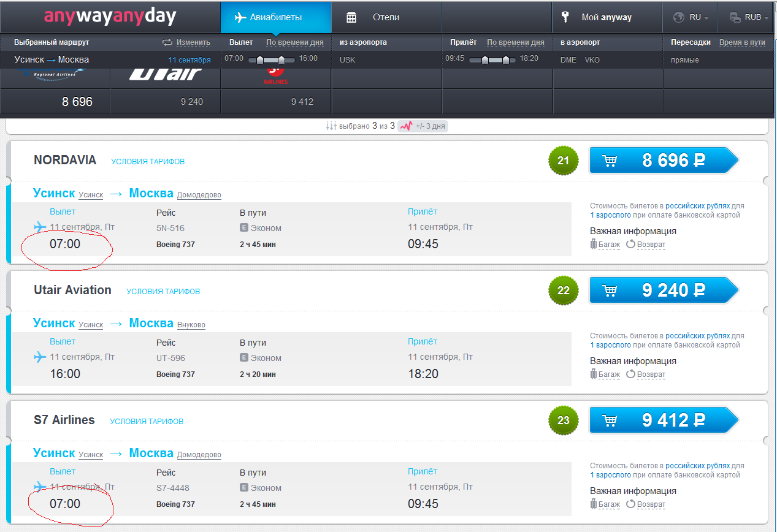The image size is (777, 532).
Task: Click Время в пути filter link
Action: tap(742, 42)
